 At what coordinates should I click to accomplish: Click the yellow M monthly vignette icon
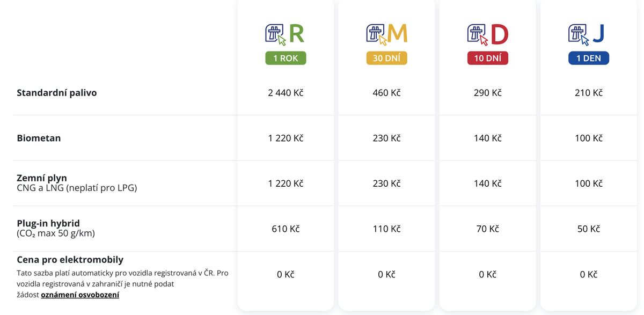(386, 34)
